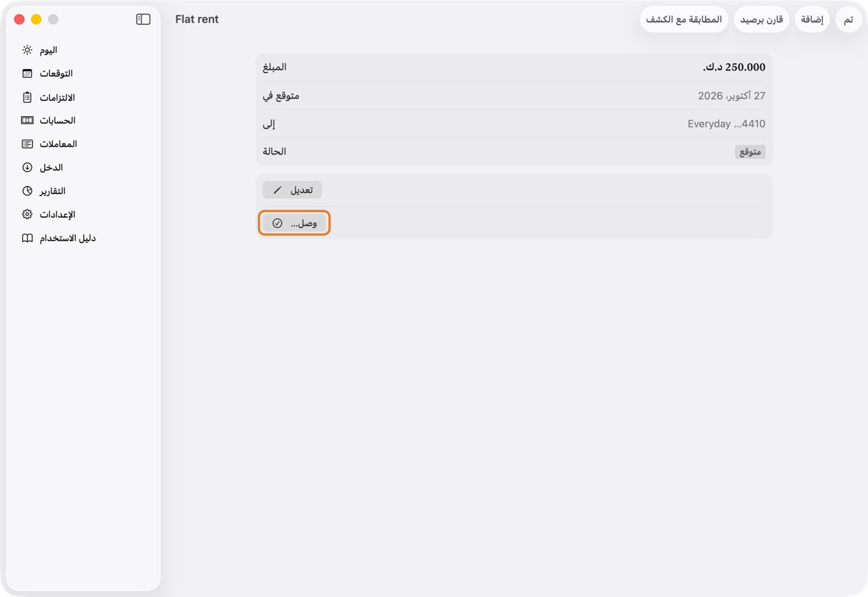The height and width of the screenshot is (597, 868).
Task: Click the yellow minimize window button
Action: [x=36, y=19]
